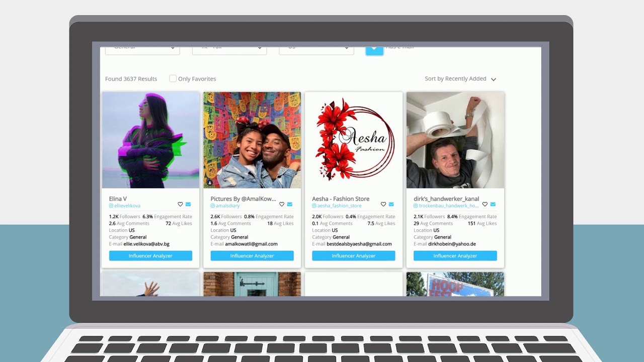Click the email bestdealsbyaesha@gmail.com

359,244
